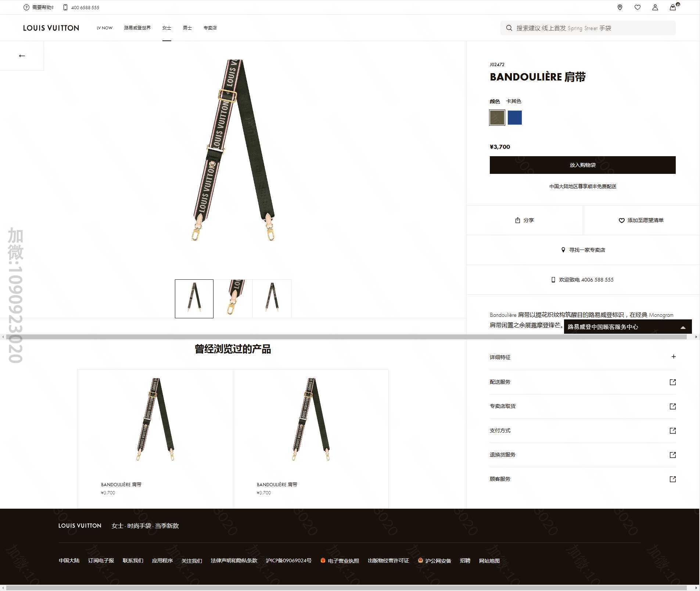Viewport: 700px width, 591px height.
Task: Click the location pin beside 寻找一家专卖店
Action: point(563,250)
